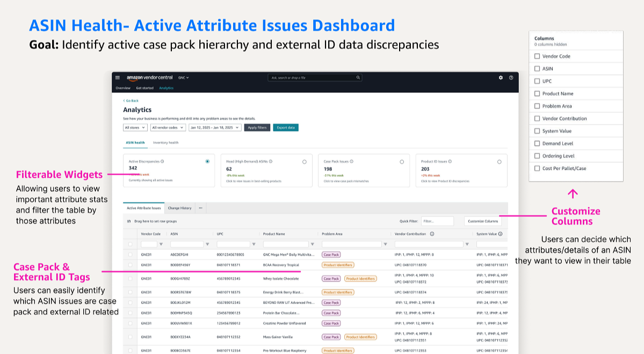The height and width of the screenshot is (354, 644).
Task: Click info icon beside Head (High Demand) ASINs
Action: click(271, 161)
